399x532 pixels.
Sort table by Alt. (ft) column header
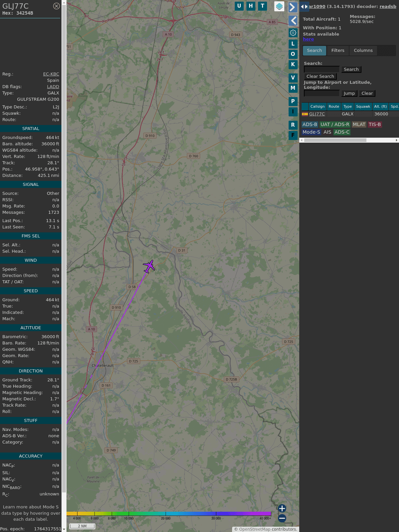[380, 106]
